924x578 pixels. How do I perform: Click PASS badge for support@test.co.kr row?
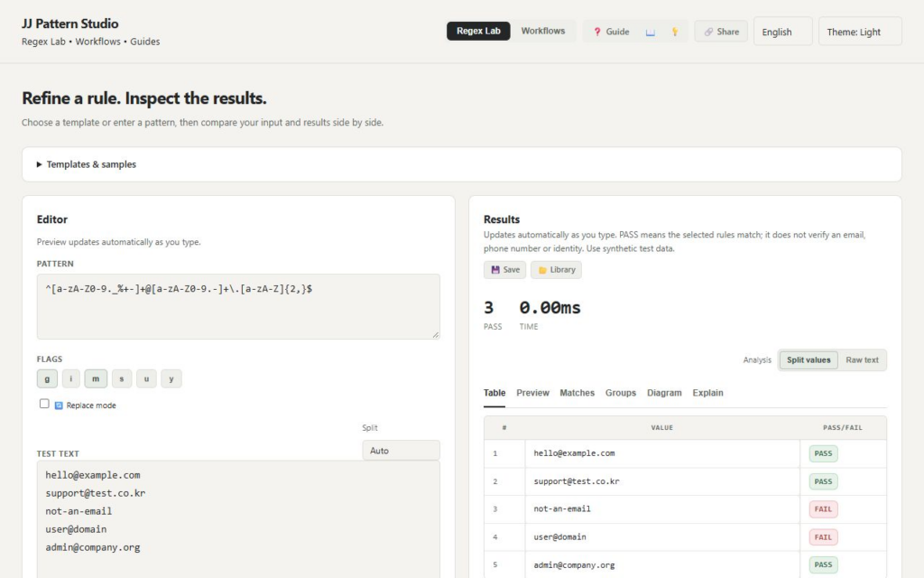click(823, 481)
